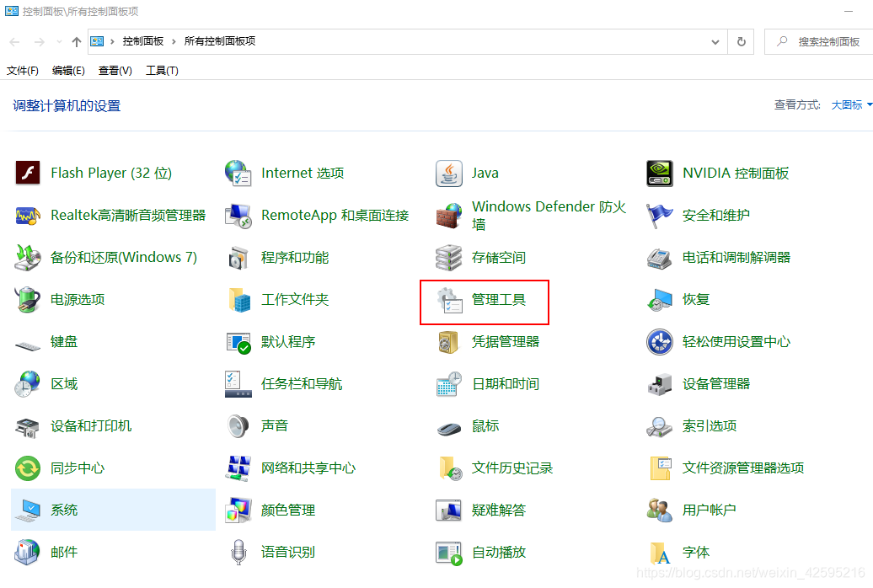Open the Windows Defender 防火墙 brick wall icon

[449, 216]
